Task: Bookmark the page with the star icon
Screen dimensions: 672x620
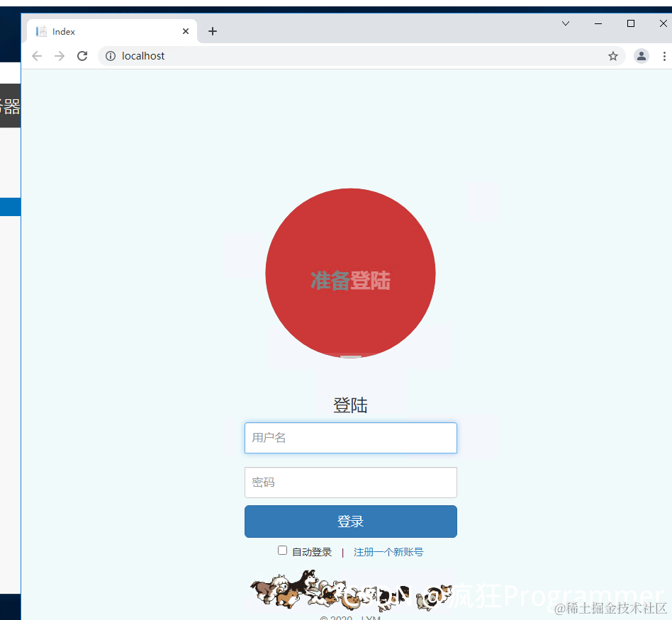Action: point(612,55)
